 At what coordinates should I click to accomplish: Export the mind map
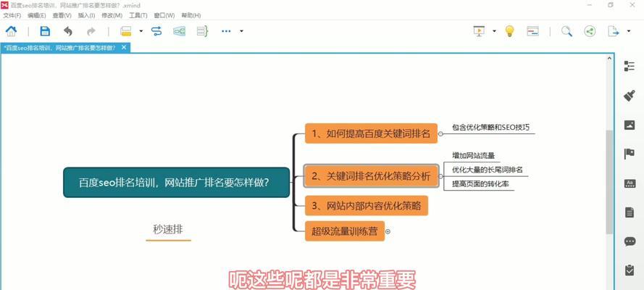pos(613,31)
